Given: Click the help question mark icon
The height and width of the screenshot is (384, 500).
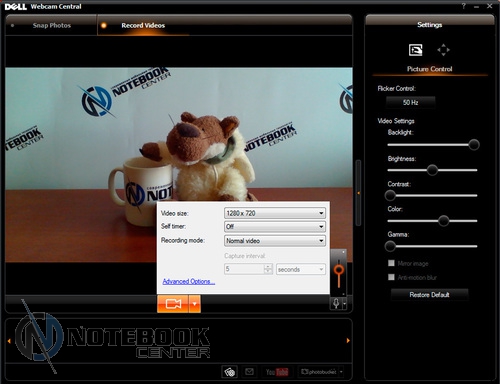Looking at the screenshot, I should coord(463,6).
